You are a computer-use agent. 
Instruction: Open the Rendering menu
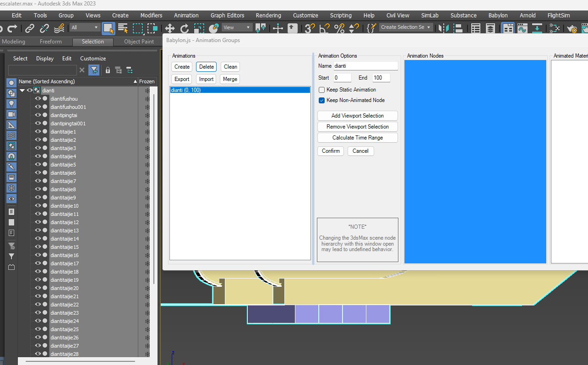(x=268, y=15)
